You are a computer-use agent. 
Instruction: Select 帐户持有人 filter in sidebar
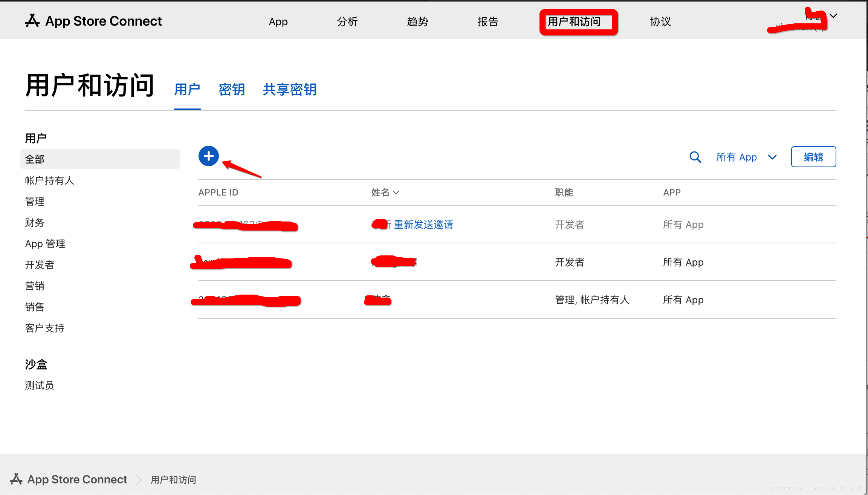coord(49,180)
